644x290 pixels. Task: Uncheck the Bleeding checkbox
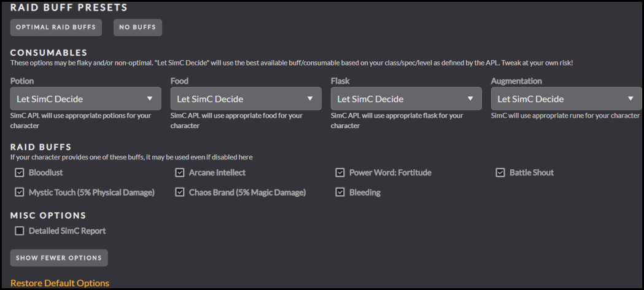340,193
